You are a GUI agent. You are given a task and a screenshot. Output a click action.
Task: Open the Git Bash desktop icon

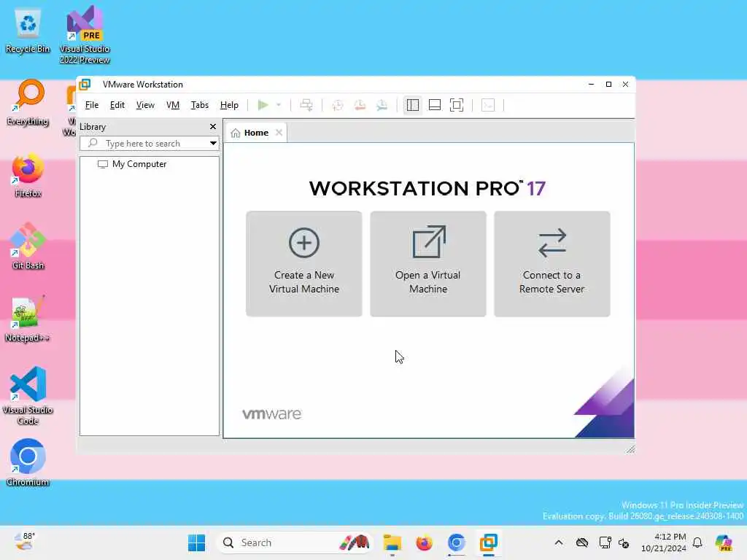(x=28, y=246)
